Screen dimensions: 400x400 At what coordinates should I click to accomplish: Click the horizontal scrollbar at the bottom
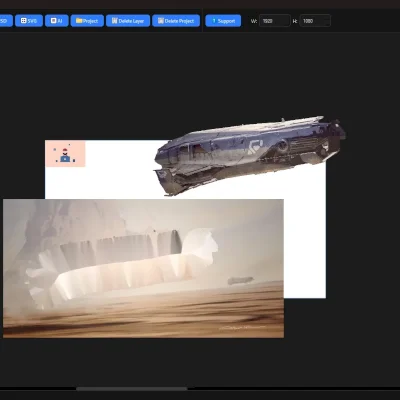pyautogui.click(x=132, y=389)
